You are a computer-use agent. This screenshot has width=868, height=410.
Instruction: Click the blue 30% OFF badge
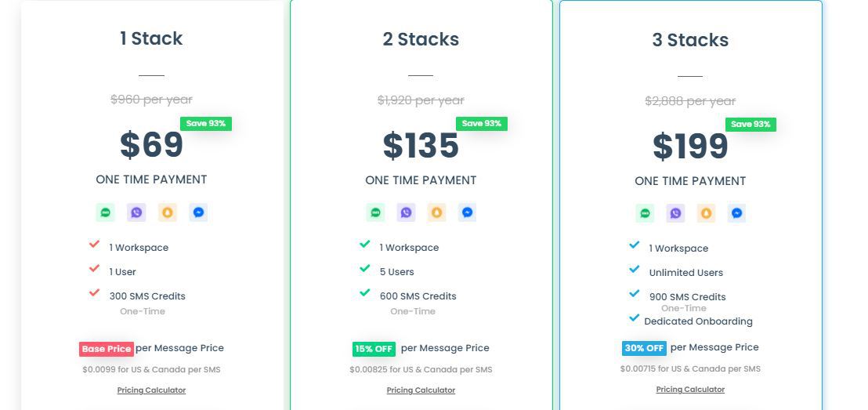click(x=644, y=348)
